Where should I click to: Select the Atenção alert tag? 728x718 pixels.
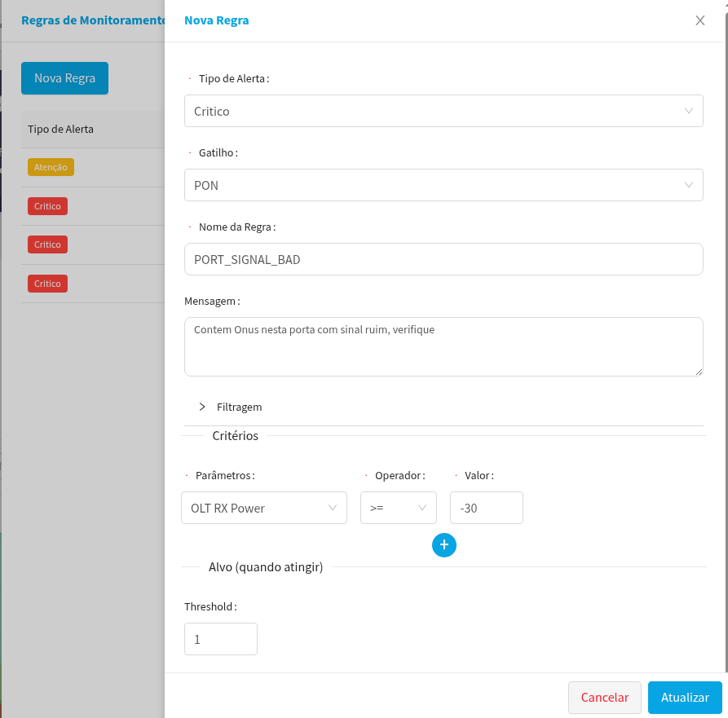[x=51, y=167]
